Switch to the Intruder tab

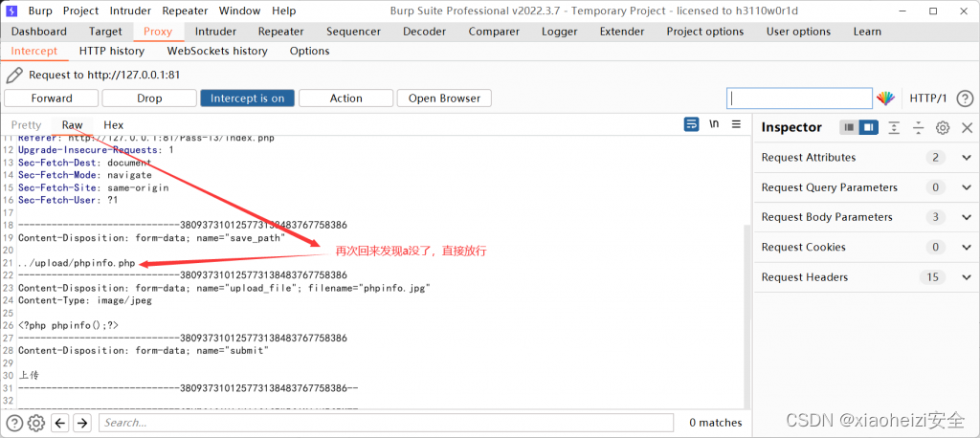215,32
